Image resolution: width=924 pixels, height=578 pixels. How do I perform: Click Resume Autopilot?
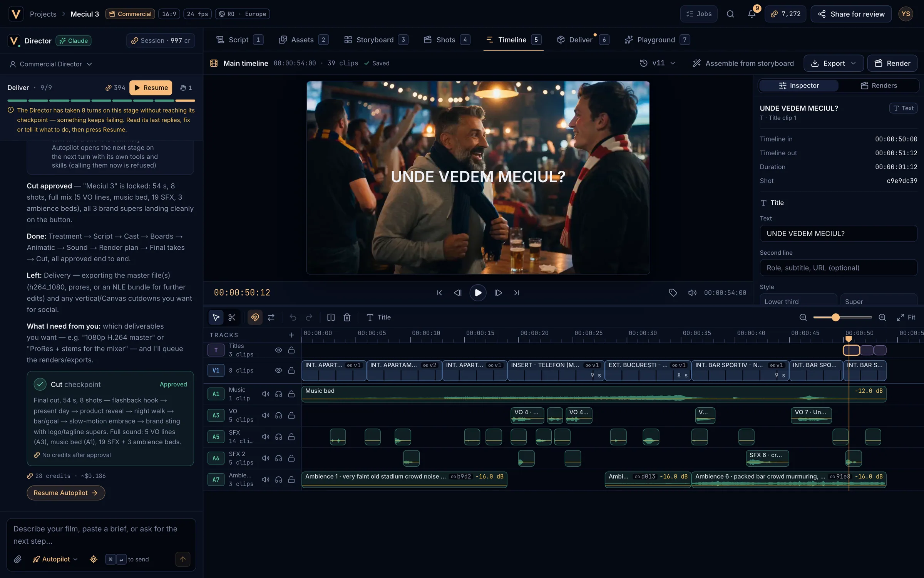point(66,493)
